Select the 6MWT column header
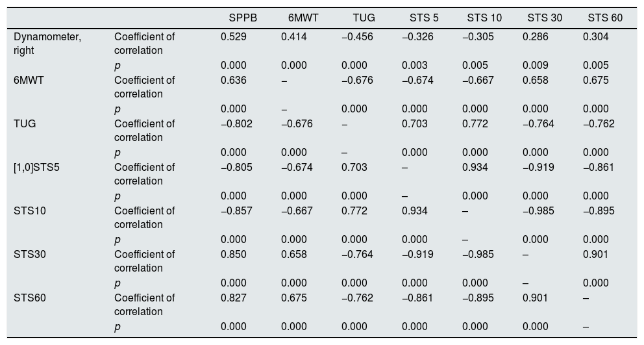The width and height of the screenshot is (644, 345). point(303,18)
